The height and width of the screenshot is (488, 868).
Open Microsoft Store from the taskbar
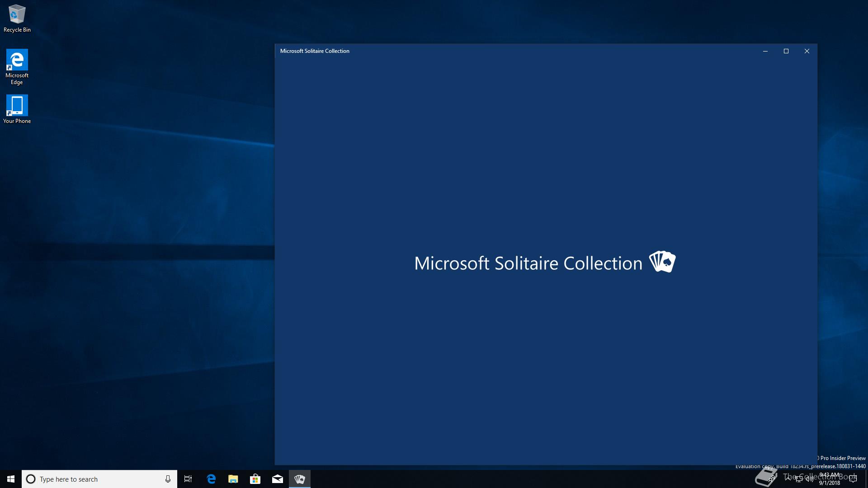pos(255,479)
